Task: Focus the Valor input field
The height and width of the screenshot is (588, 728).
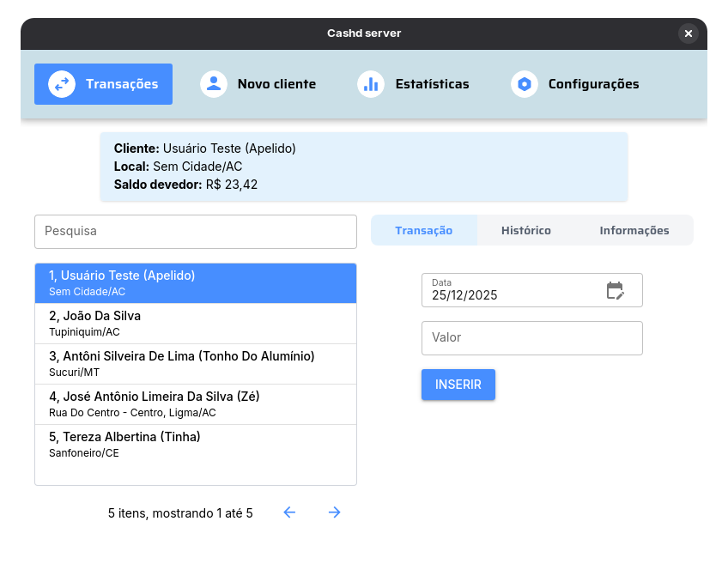Action: coord(532,338)
